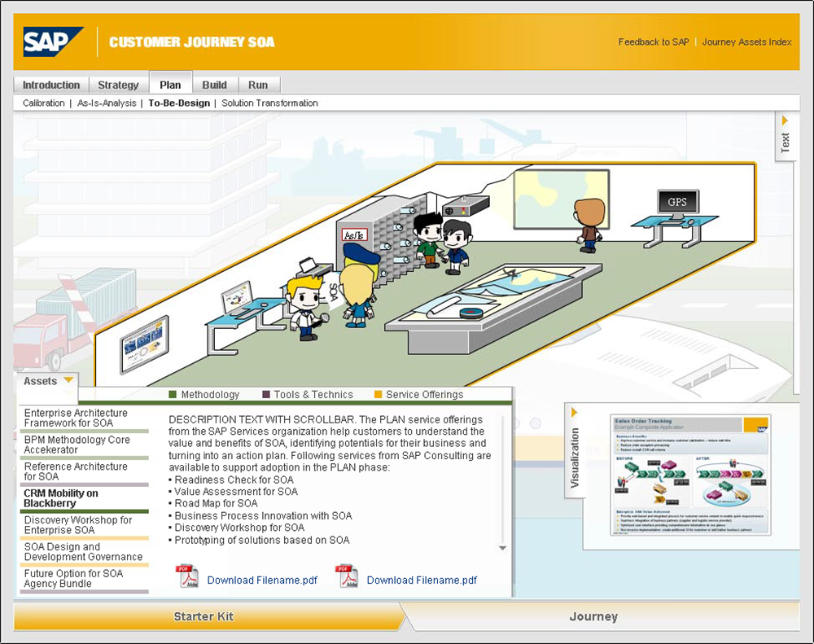
Task: Collapse the Assets panel arrow
Action: tap(68, 380)
